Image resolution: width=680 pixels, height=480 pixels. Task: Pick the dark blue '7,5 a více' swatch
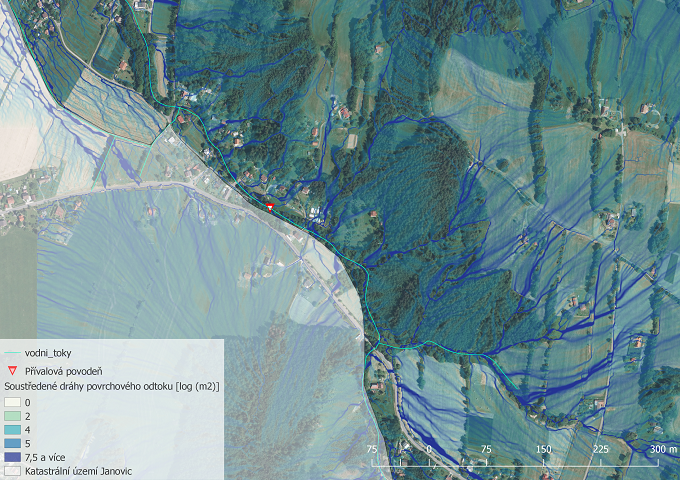click(x=12, y=457)
